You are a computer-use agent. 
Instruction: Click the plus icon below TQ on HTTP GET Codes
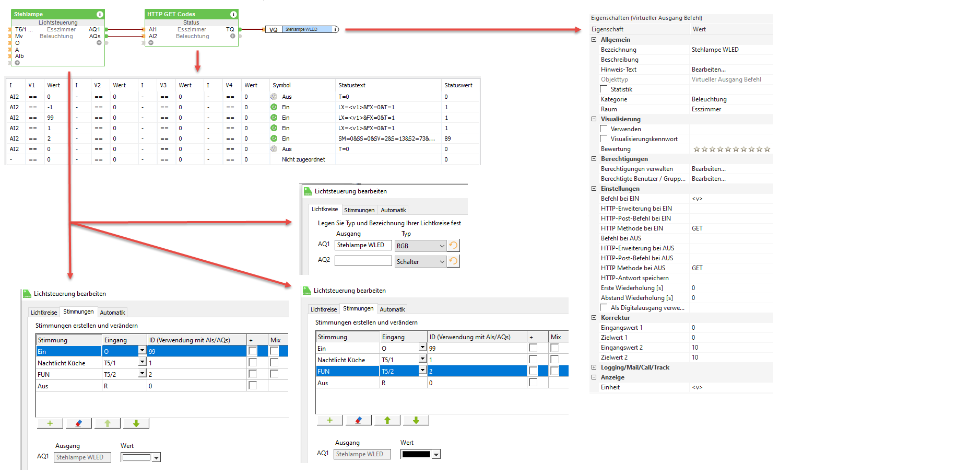point(233,36)
